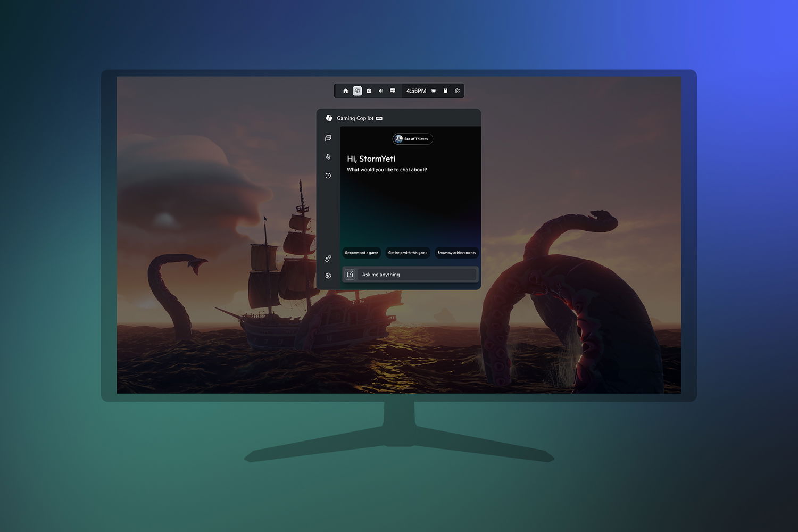Viewport: 798px width, 532px height.
Task: Click What would you like to chat about
Action: click(387, 170)
